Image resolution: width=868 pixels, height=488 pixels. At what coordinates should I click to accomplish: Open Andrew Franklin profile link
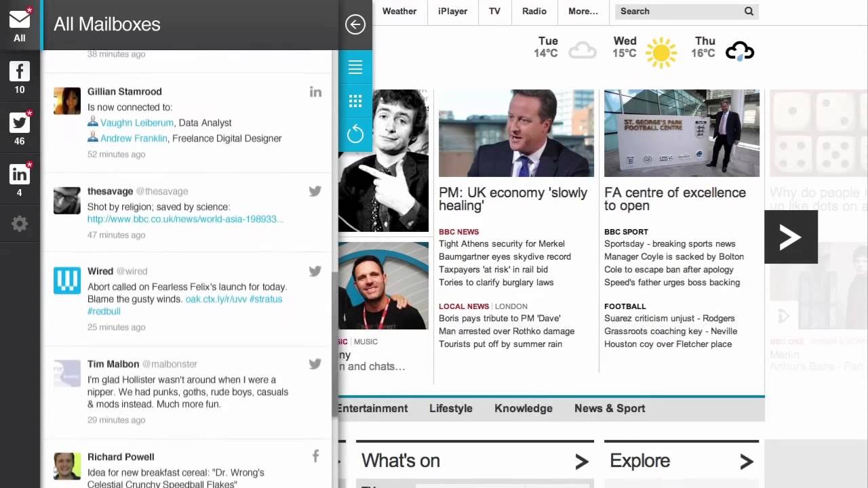134,138
